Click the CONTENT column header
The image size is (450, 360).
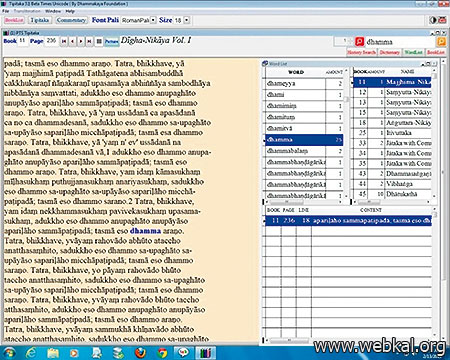click(371, 210)
